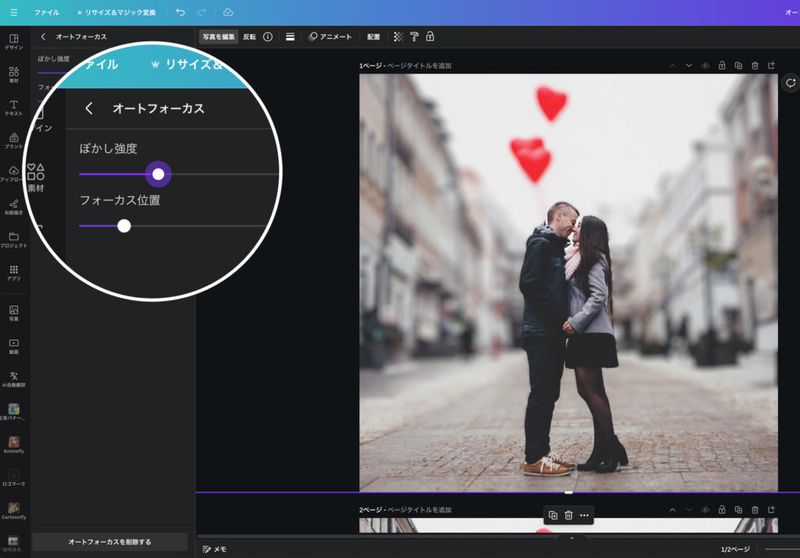
Task: Open the line weight border style icon
Action: pyautogui.click(x=290, y=37)
